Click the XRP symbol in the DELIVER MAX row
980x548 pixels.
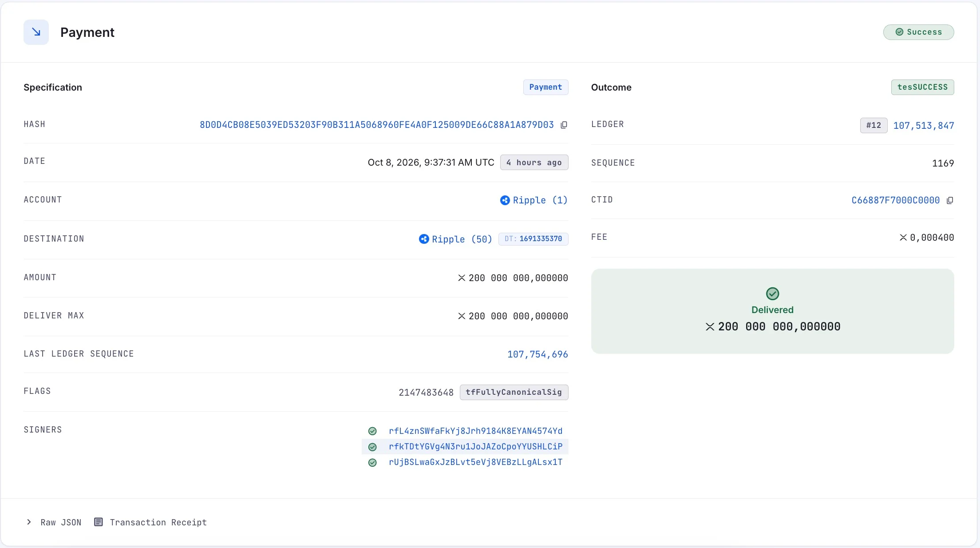coord(462,316)
